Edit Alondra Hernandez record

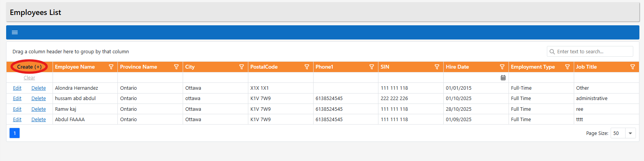(x=17, y=88)
